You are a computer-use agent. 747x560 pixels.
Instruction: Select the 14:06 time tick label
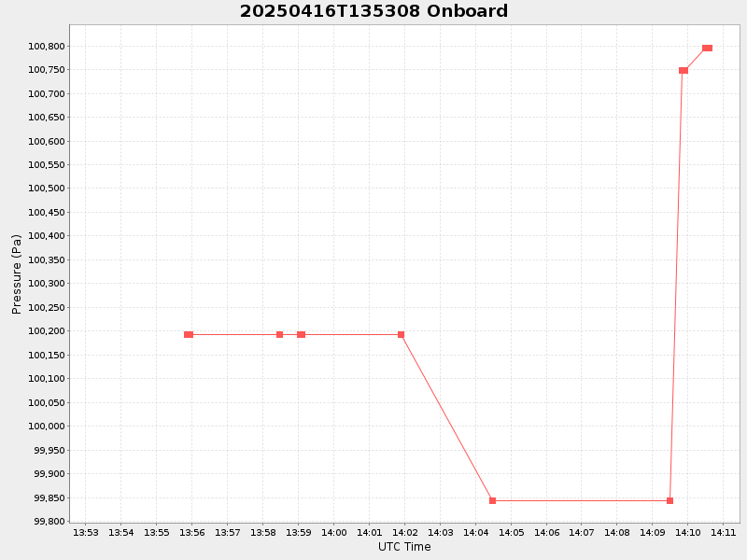coord(546,532)
